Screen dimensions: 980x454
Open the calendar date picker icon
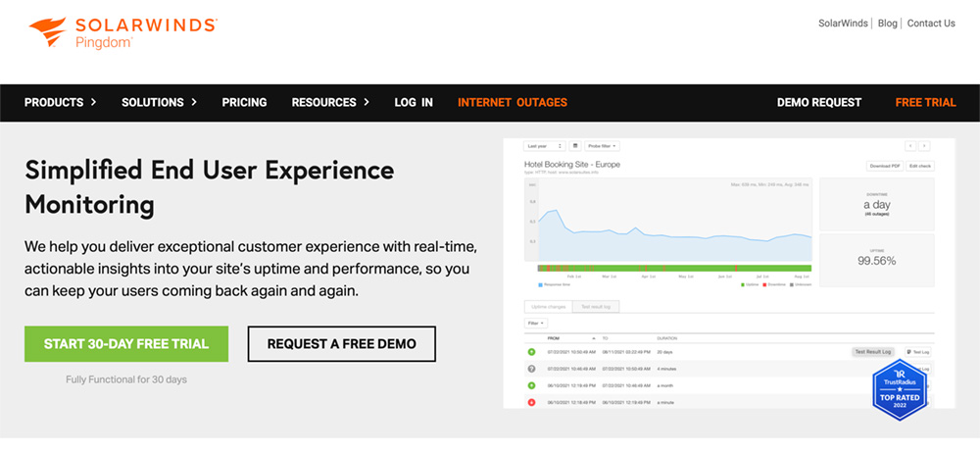[x=575, y=146]
